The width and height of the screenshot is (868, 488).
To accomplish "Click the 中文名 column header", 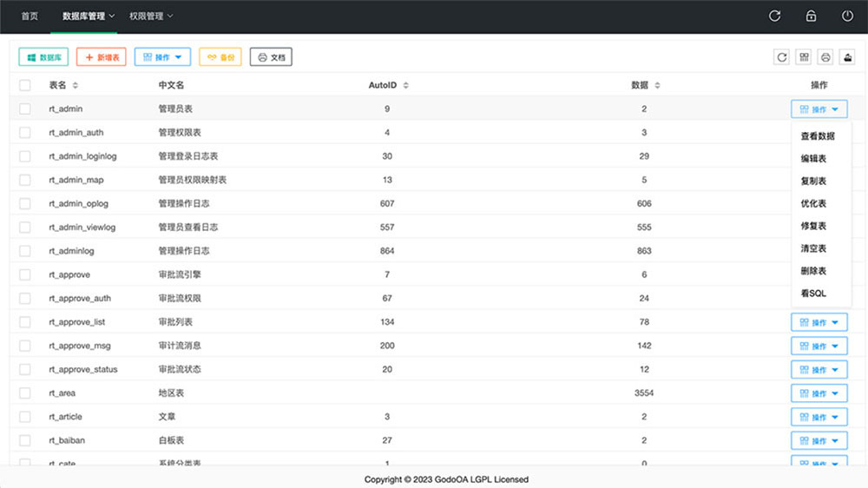I will coord(171,85).
